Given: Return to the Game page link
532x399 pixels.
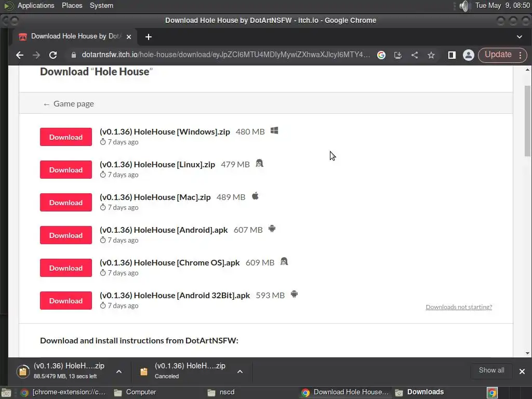Looking at the screenshot, I should [x=69, y=104].
